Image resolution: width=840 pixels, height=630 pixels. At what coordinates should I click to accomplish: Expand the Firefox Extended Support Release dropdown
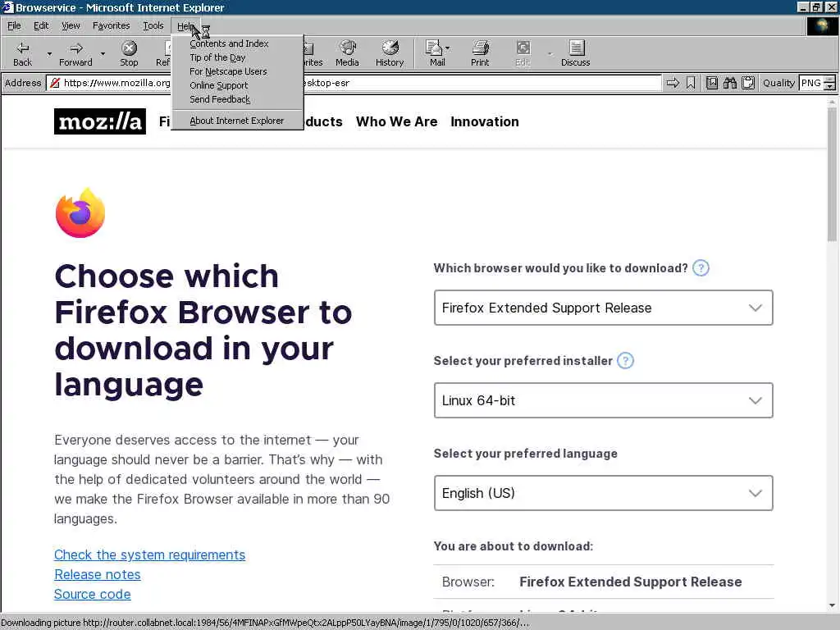603,308
